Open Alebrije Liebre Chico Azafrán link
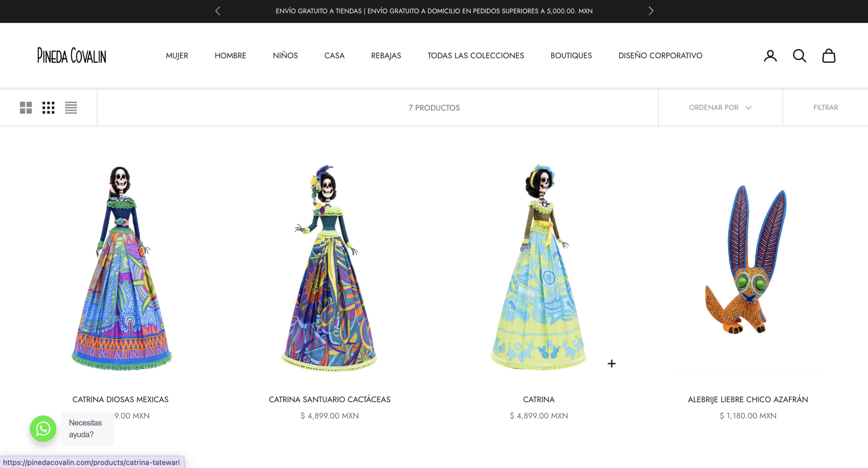The image size is (868, 468). (748, 399)
